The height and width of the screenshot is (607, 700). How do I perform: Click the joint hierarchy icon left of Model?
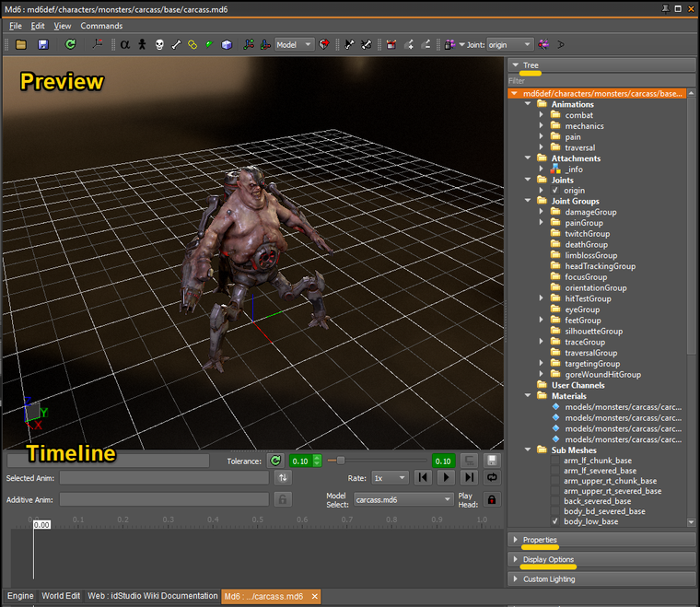coord(249,44)
